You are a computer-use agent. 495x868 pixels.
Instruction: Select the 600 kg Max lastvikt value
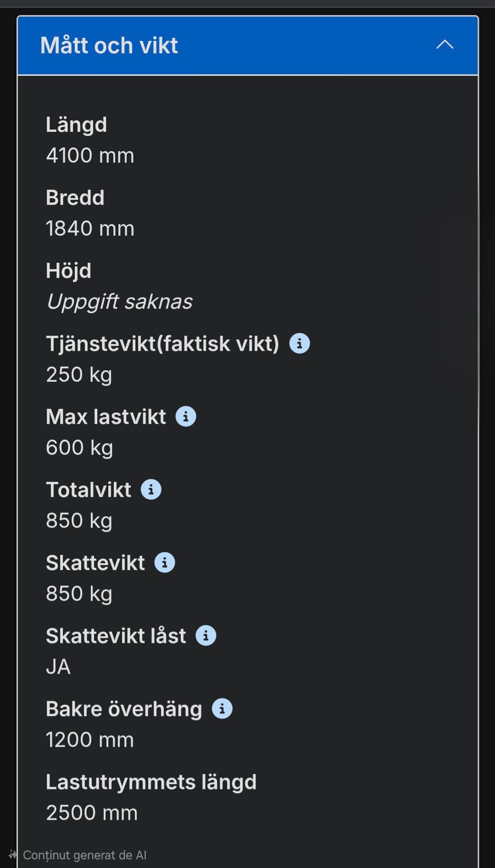tap(79, 447)
